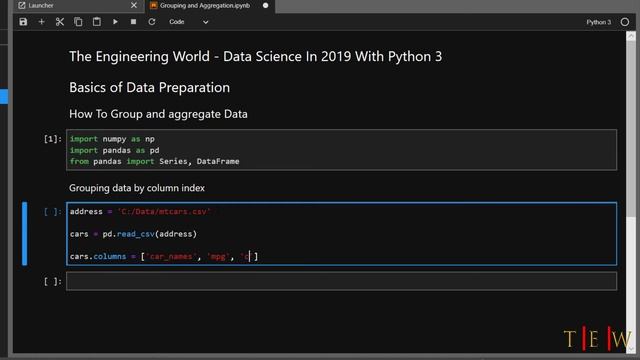Click the blue cell collapser bar

[x=25, y=234]
